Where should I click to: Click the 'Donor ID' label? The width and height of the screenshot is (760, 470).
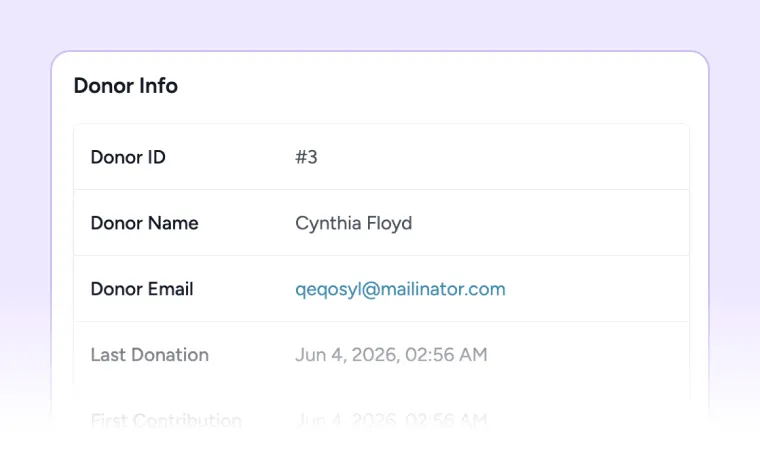128,157
